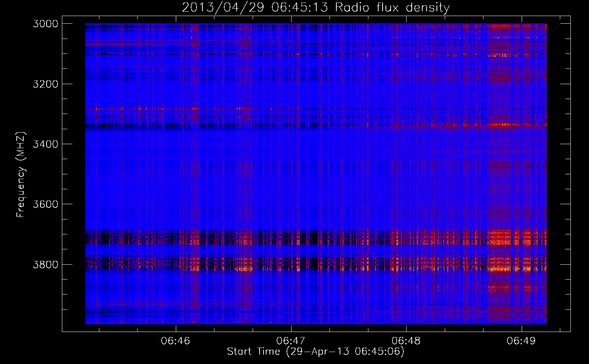
Task: Click the 06:49 time tick label
Action: click(x=521, y=341)
